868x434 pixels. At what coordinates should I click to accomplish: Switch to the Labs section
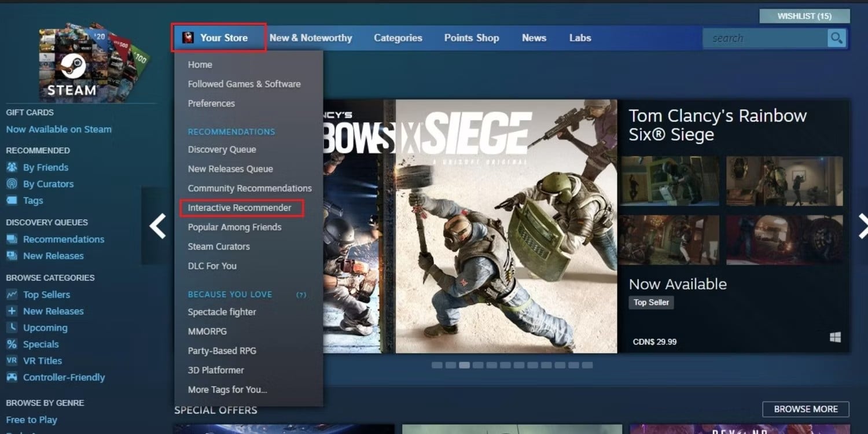(580, 38)
